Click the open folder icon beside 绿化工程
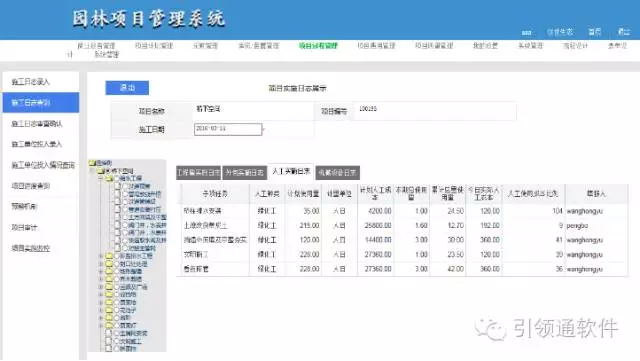Viewport: 640px width, 361px height. coord(109,179)
